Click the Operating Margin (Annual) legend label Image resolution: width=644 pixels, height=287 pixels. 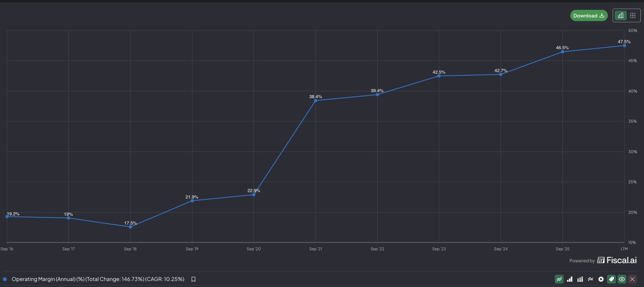pyautogui.click(x=98, y=279)
